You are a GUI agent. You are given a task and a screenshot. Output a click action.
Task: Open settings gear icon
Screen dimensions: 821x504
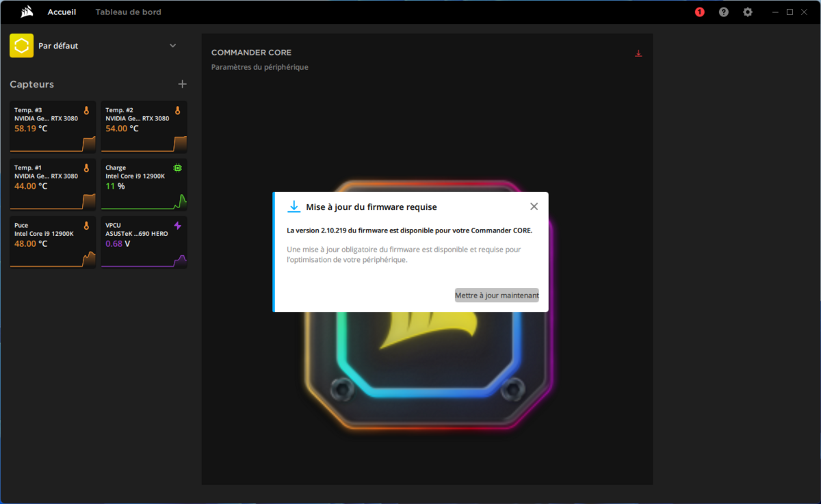[x=748, y=12]
